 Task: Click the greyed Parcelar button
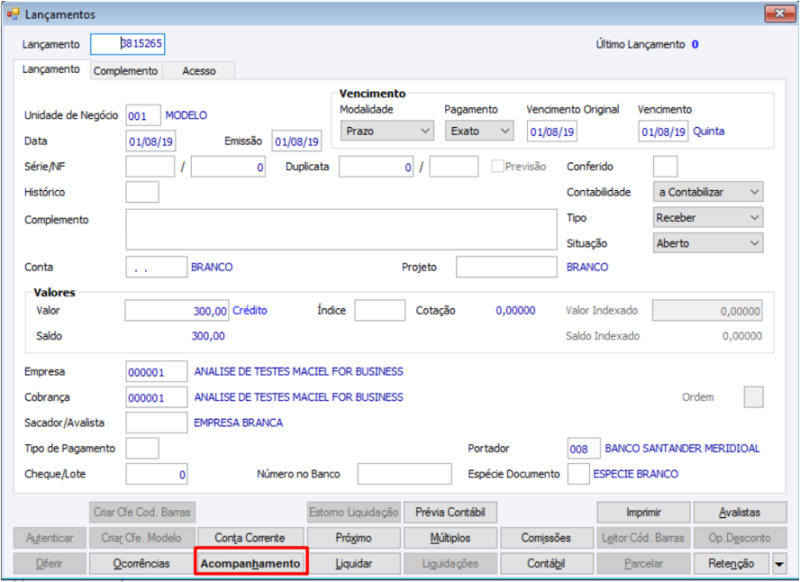pyautogui.click(x=643, y=564)
